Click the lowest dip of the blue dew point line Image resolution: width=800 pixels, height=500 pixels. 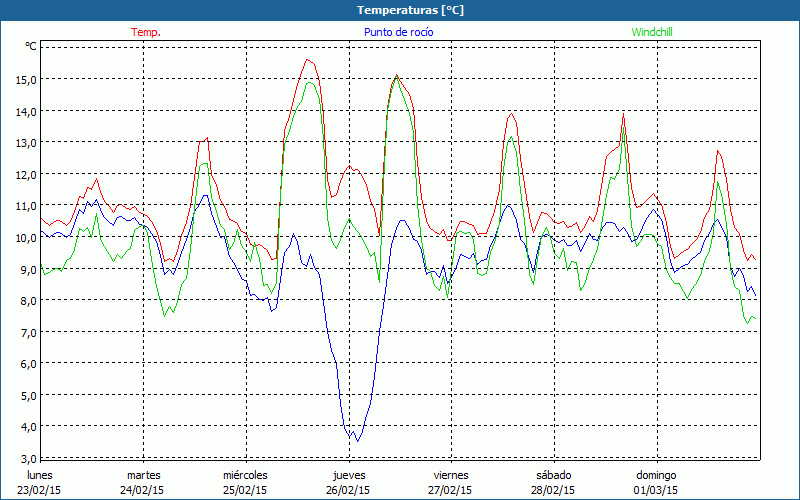357,440
